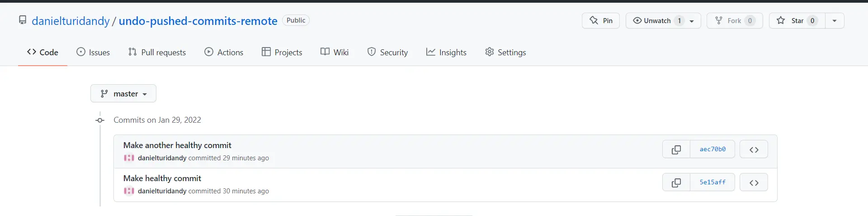Image resolution: width=868 pixels, height=216 pixels.
Task: Browse repository at commit aec70b0
Action: [x=754, y=149]
